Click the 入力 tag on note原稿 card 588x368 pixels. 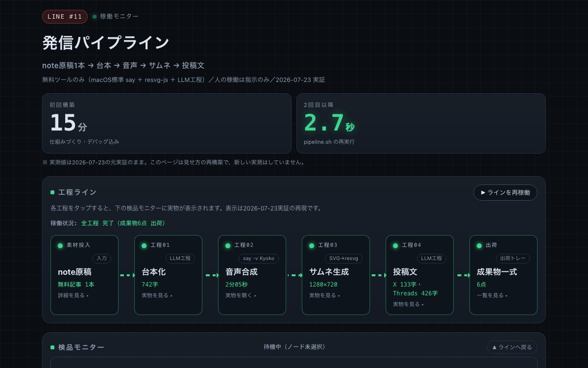102,258
